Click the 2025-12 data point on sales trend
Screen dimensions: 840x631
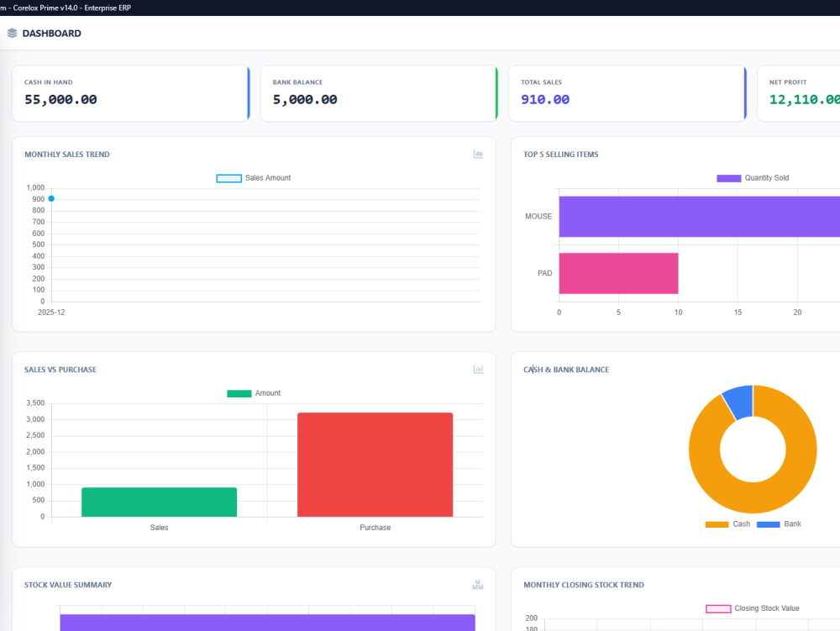tap(51, 199)
